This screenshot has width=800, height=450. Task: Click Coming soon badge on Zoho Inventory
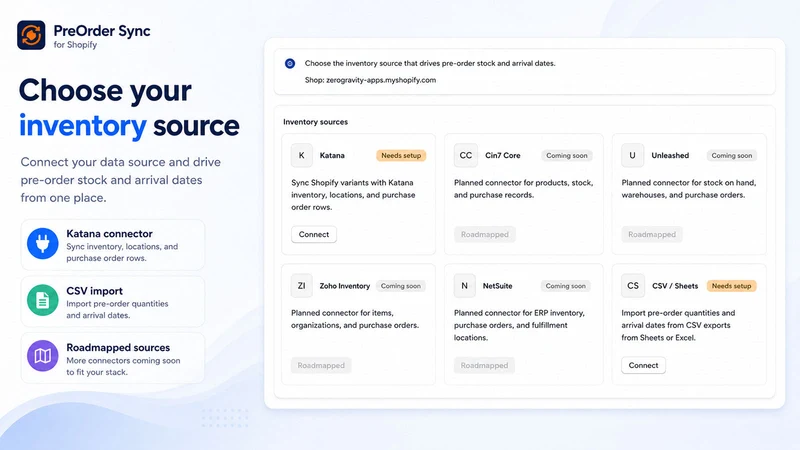(401, 286)
